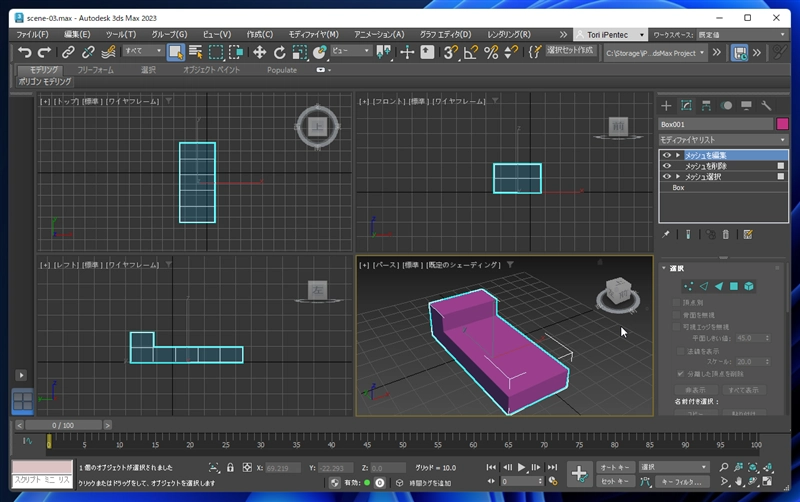
Task: Select Vertex sub-object level icon
Action: click(688, 286)
